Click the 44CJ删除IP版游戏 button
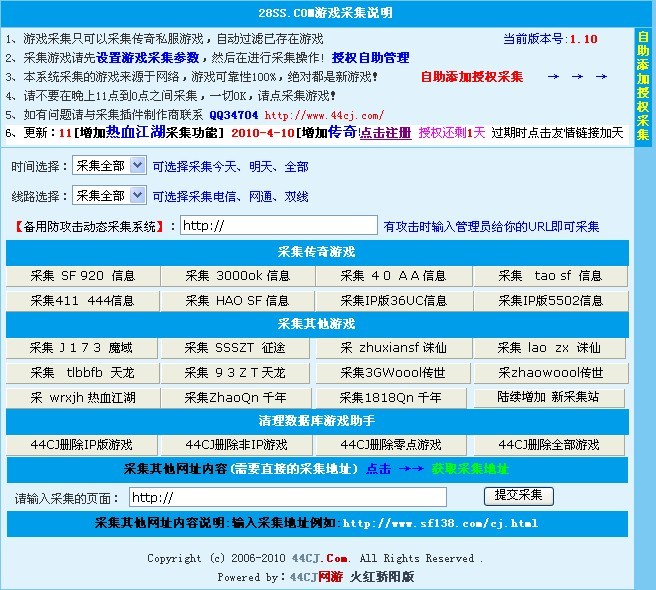 click(82, 445)
